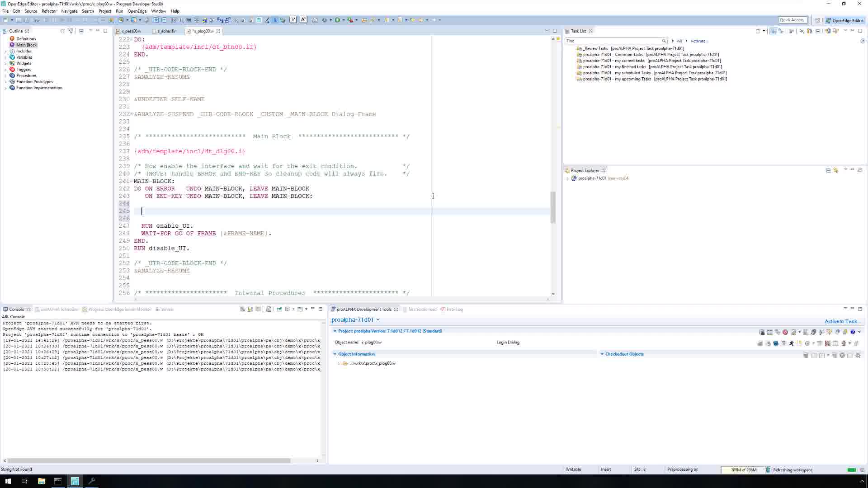The image size is (868, 488).
Task: Open the OpenEdge menu
Action: (137, 11)
